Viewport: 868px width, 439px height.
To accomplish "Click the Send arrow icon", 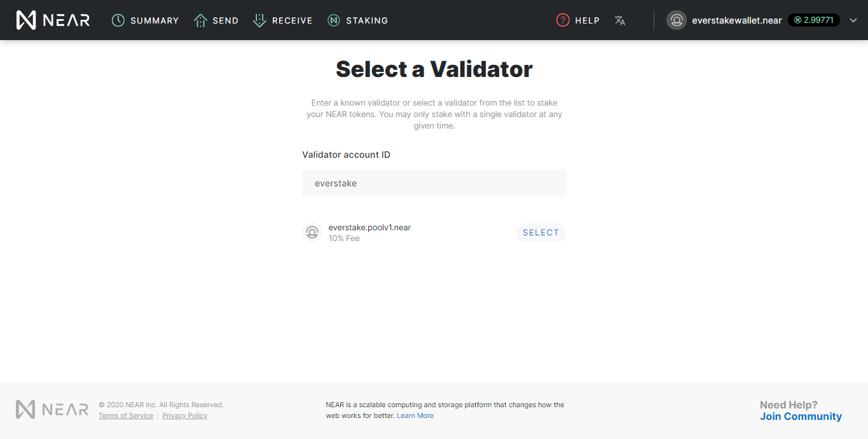I will 200,20.
